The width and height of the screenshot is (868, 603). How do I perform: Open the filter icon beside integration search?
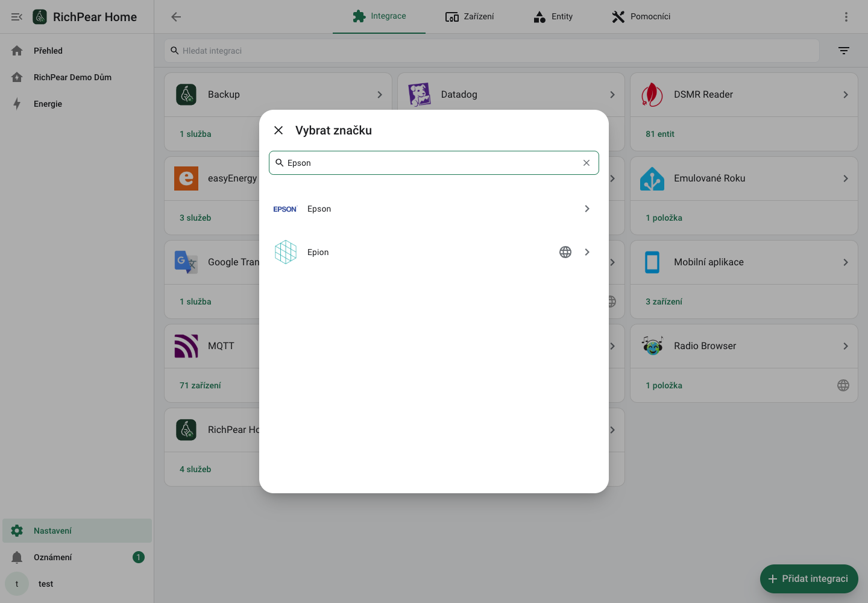844,51
